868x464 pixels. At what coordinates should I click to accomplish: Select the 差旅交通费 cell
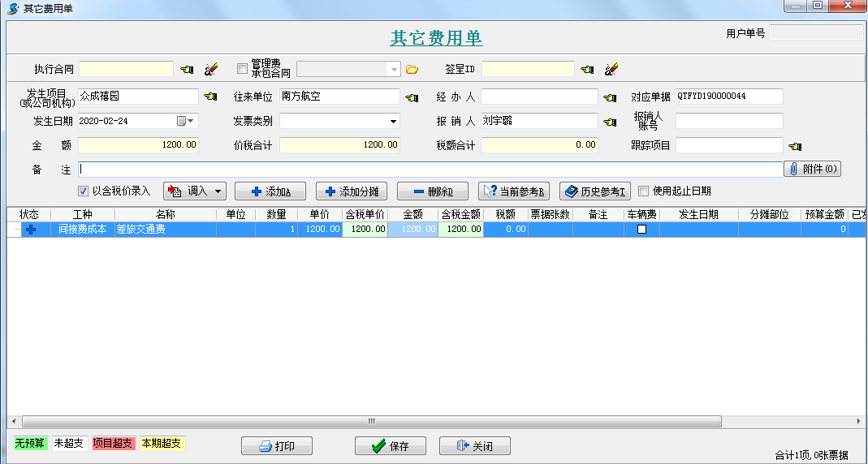click(166, 229)
